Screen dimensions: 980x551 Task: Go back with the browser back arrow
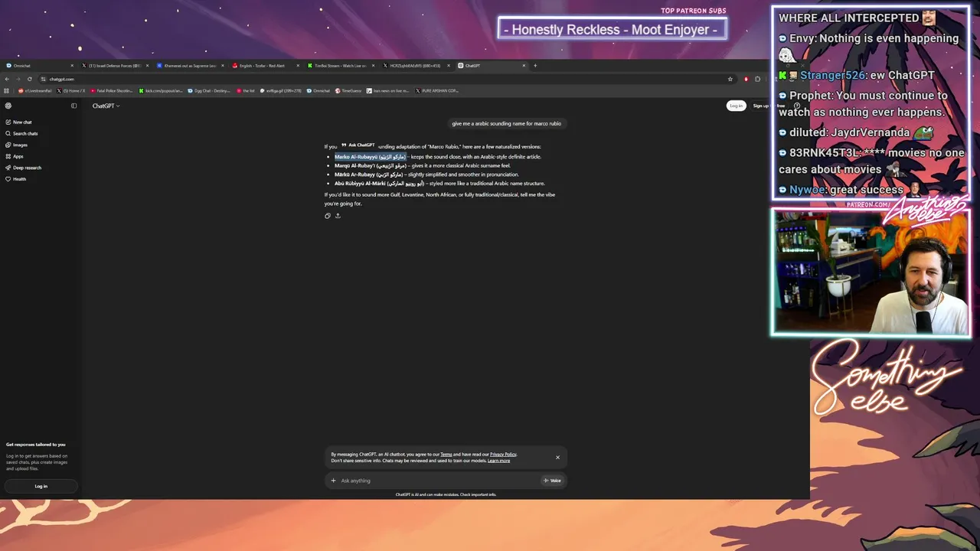(x=7, y=79)
